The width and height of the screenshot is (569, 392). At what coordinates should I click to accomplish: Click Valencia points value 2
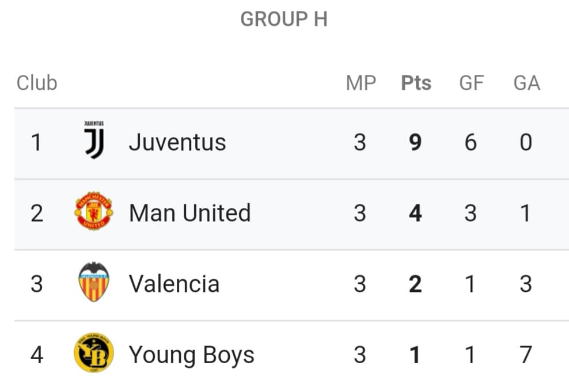415,284
